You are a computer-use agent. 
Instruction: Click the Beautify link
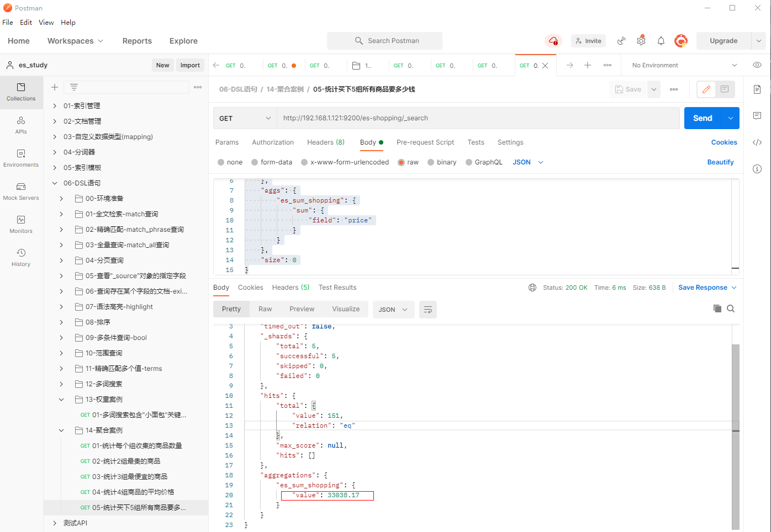(x=720, y=162)
